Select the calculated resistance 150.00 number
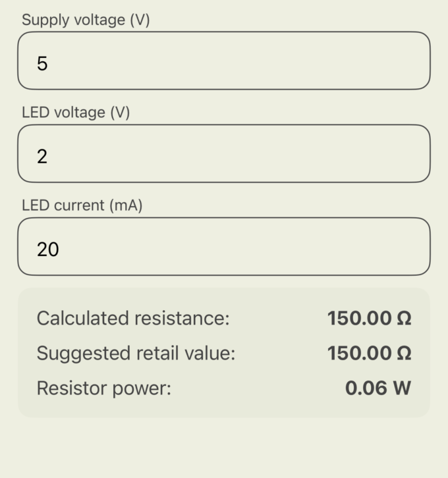The height and width of the screenshot is (478, 448). point(359,319)
